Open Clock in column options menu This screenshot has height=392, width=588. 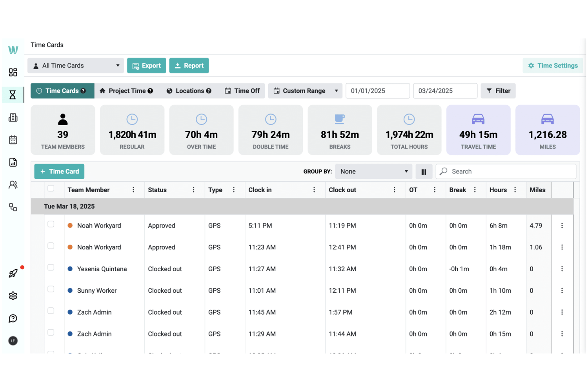coord(314,190)
